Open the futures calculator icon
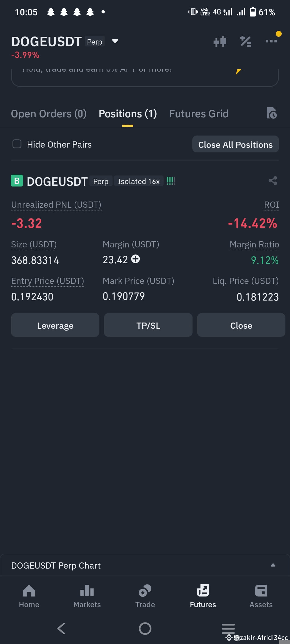This screenshot has height=644, width=290. tap(246, 41)
